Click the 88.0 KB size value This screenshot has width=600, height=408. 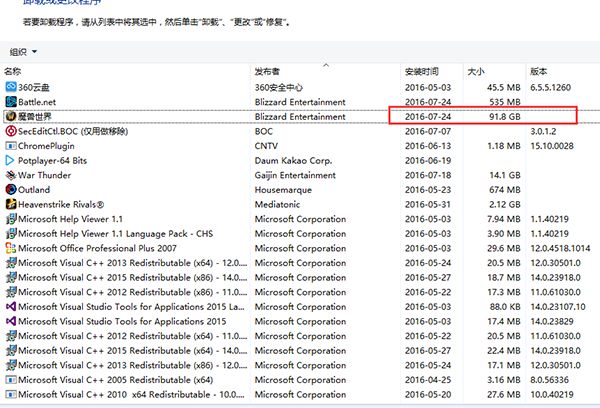tap(505, 307)
